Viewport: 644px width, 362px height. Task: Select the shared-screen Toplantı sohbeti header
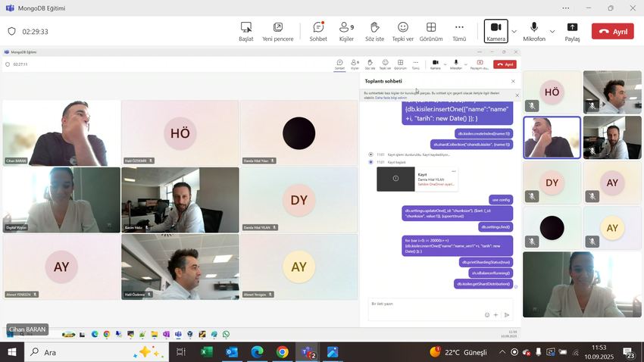tap(383, 81)
